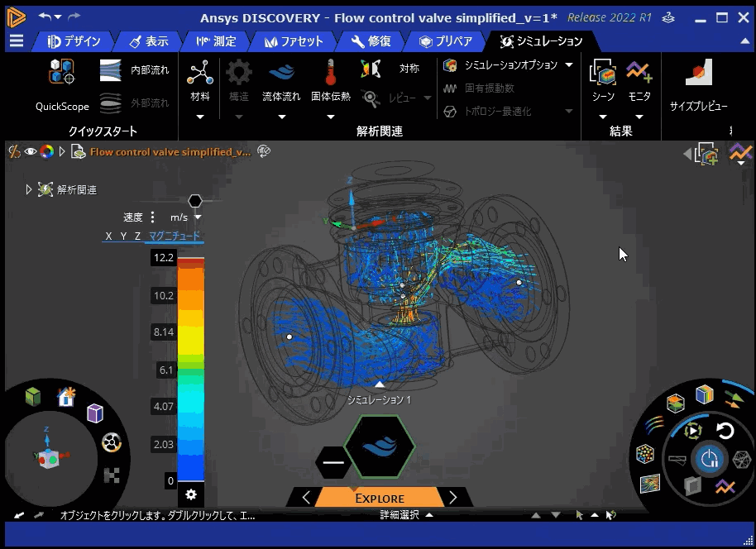Click the EXPLORE stage button
Screen dimensions: 756x549
(x=380, y=499)
